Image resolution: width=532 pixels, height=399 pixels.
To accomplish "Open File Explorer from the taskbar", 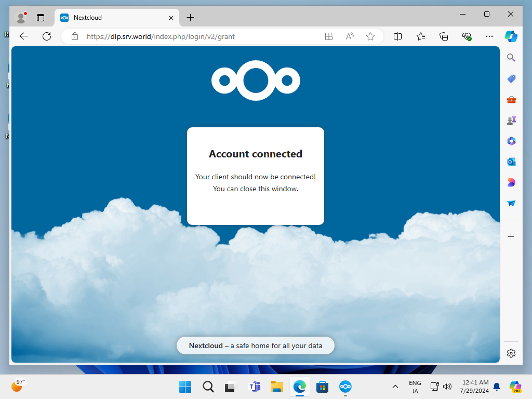I will tap(277, 387).
